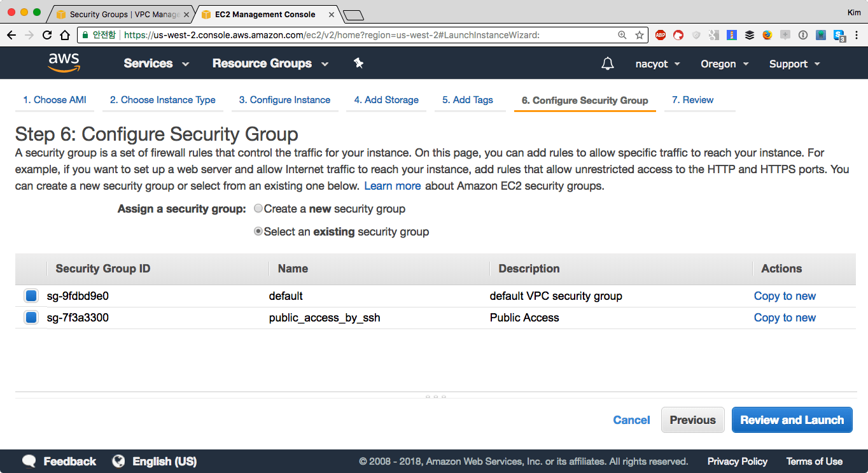
Task: Toggle selection box for public_access_by_ssh group
Action: (31, 318)
